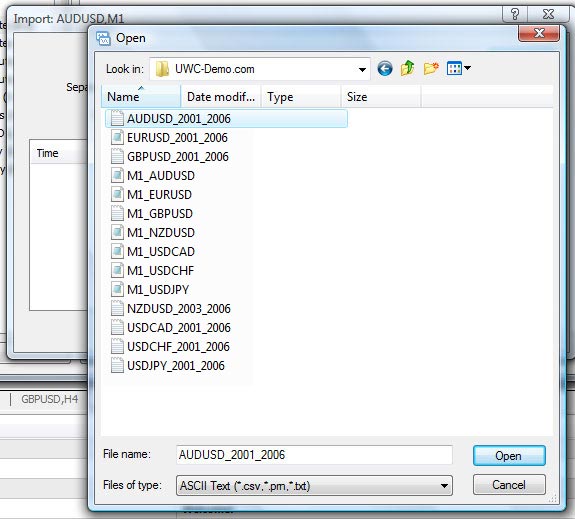Click the UWC-Demo.com folder icon

click(x=162, y=69)
